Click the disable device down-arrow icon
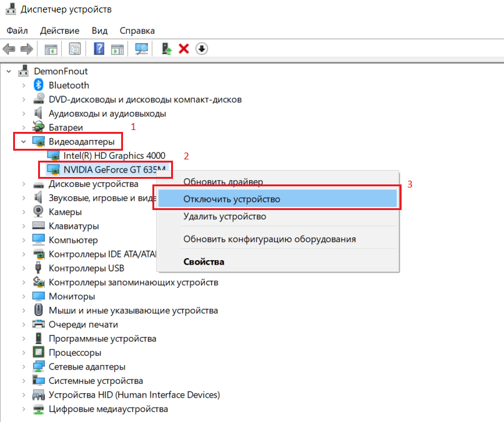 [x=201, y=49]
